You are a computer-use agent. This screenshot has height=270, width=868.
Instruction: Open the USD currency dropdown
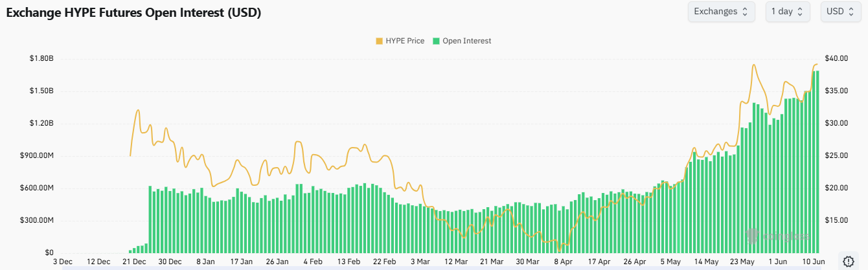coord(842,12)
